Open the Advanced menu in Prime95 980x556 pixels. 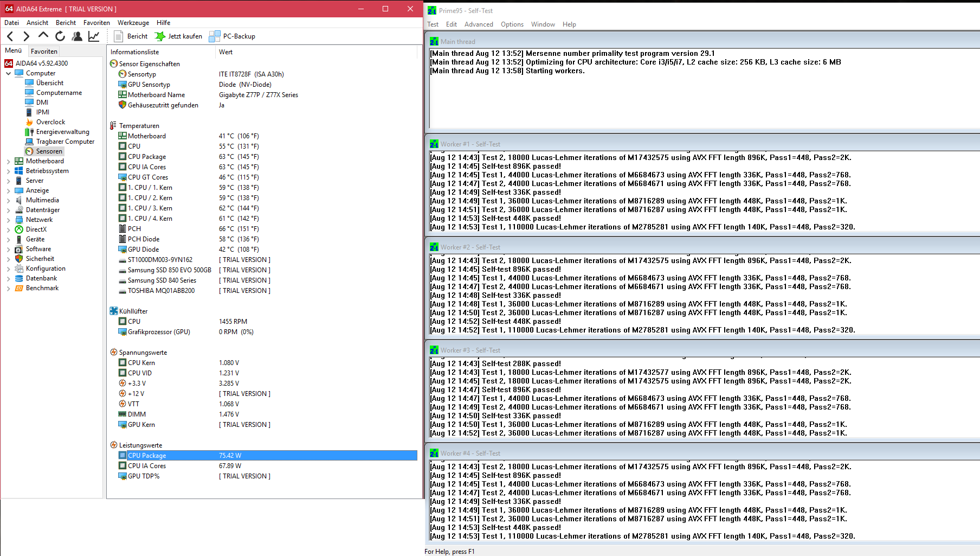coord(479,24)
